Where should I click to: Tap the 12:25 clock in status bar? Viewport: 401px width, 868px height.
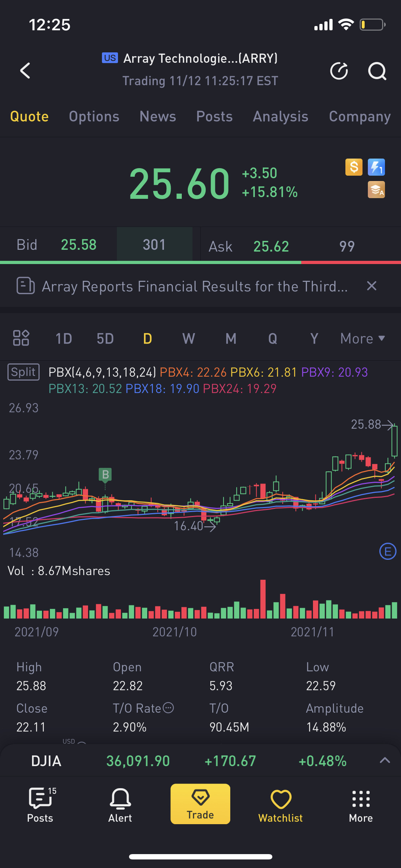pos(50,25)
